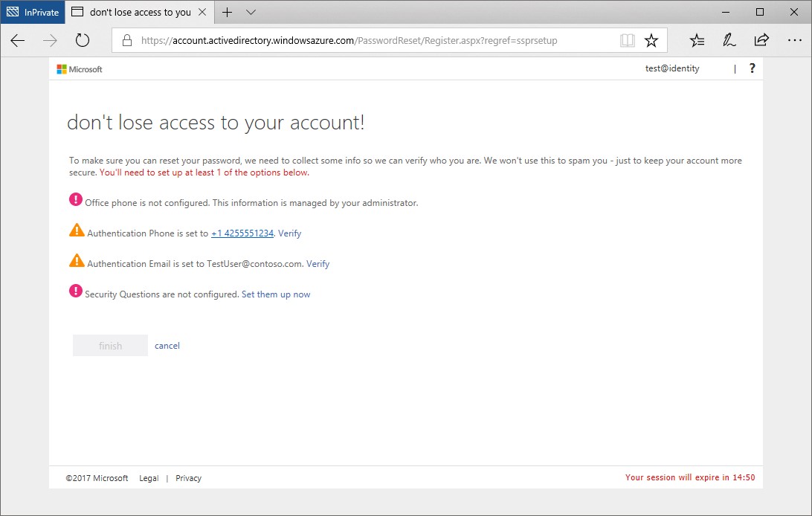Open reading view book icon
This screenshot has height=516, width=812.
tap(627, 40)
